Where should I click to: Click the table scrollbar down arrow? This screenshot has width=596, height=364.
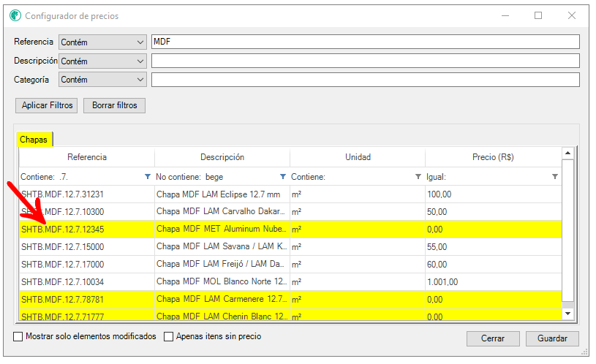pos(567,313)
